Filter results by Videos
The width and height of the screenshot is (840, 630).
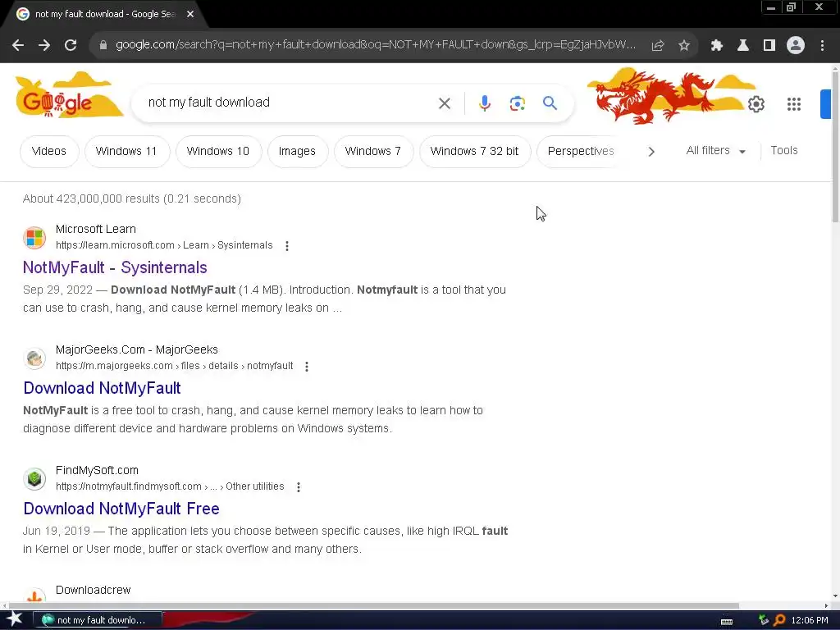pyautogui.click(x=48, y=152)
